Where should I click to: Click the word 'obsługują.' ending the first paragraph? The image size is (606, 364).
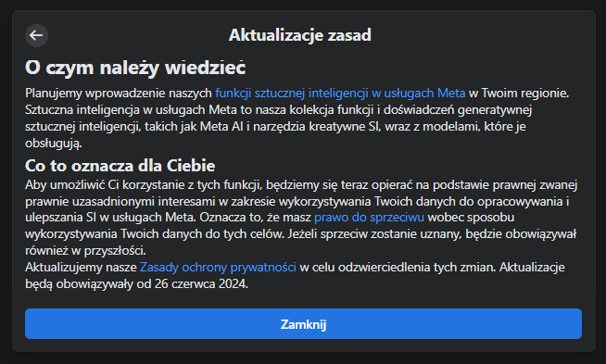click(54, 144)
